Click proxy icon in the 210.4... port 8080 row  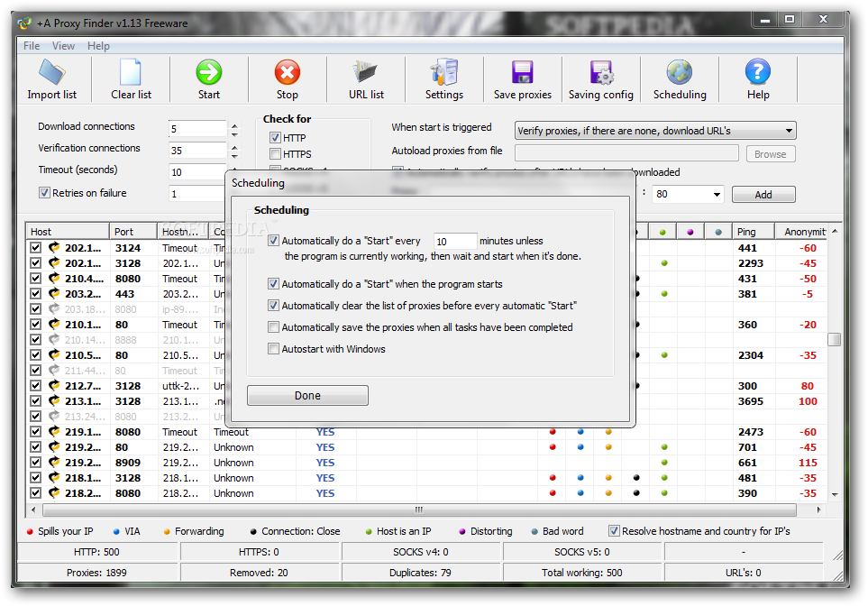pyautogui.click(x=54, y=278)
